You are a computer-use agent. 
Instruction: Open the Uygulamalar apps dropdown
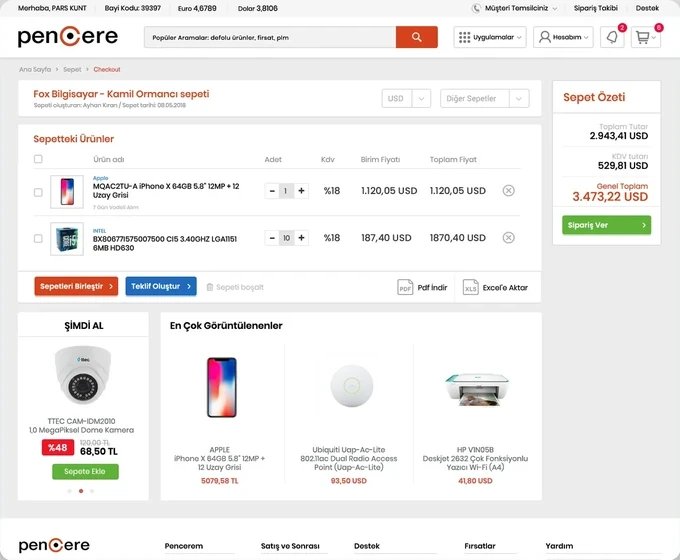490,37
